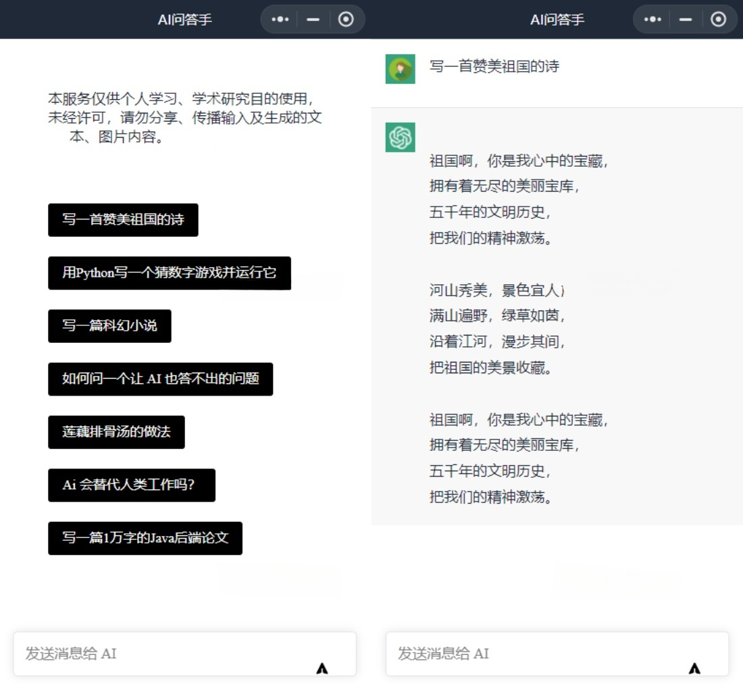Viewport: 743px width, 700px height.
Task: Click the circular capsule icon on right window
Action: tap(719, 19)
